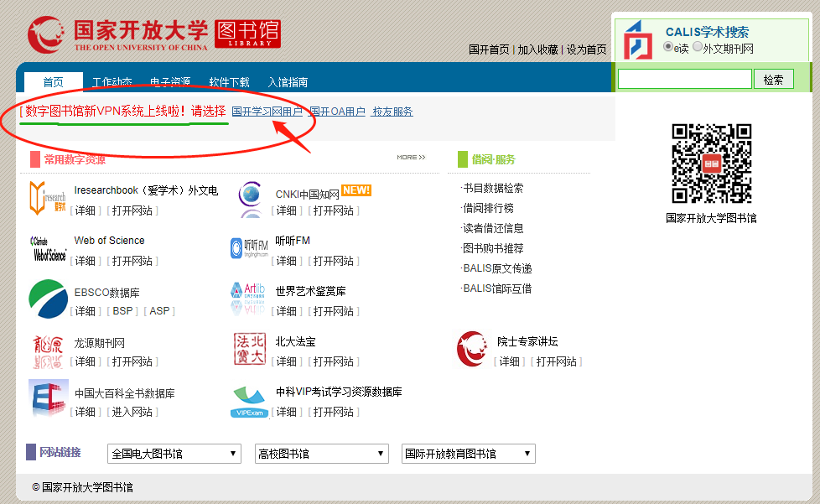Screen dimensions: 820x504
Task: Select the e读 radio option
Action: 667,46
